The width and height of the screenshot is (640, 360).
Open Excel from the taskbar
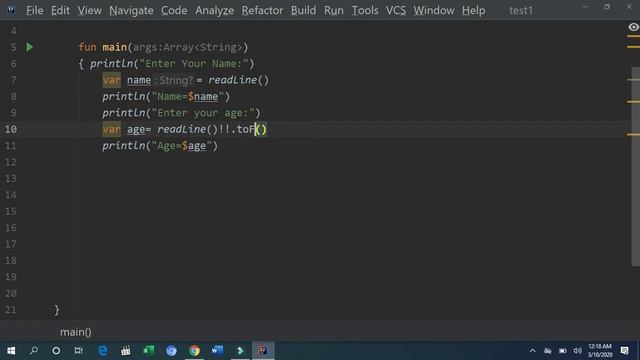pyautogui.click(x=149, y=351)
